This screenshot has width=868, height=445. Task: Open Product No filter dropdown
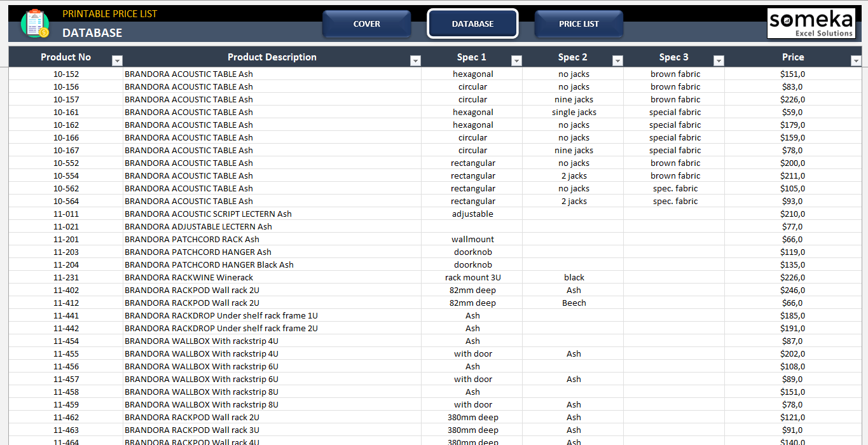(117, 61)
